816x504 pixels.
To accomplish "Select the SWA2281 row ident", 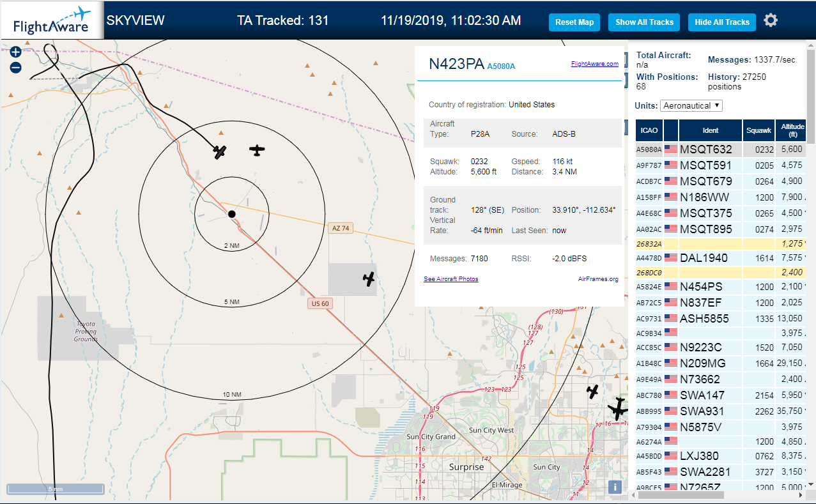I will [x=706, y=472].
